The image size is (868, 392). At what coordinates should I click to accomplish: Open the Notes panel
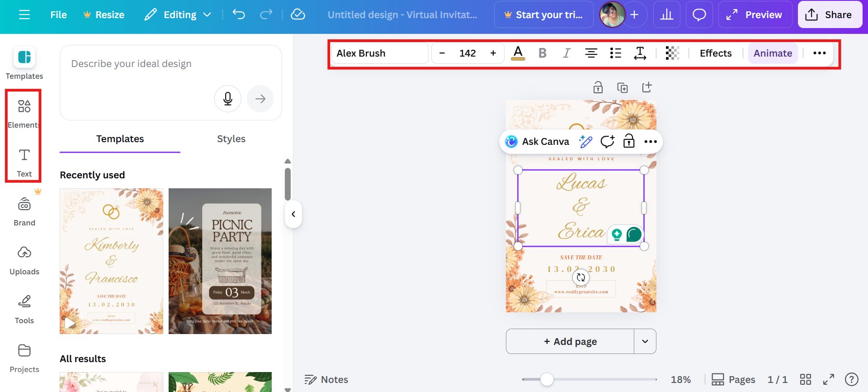(326, 379)
